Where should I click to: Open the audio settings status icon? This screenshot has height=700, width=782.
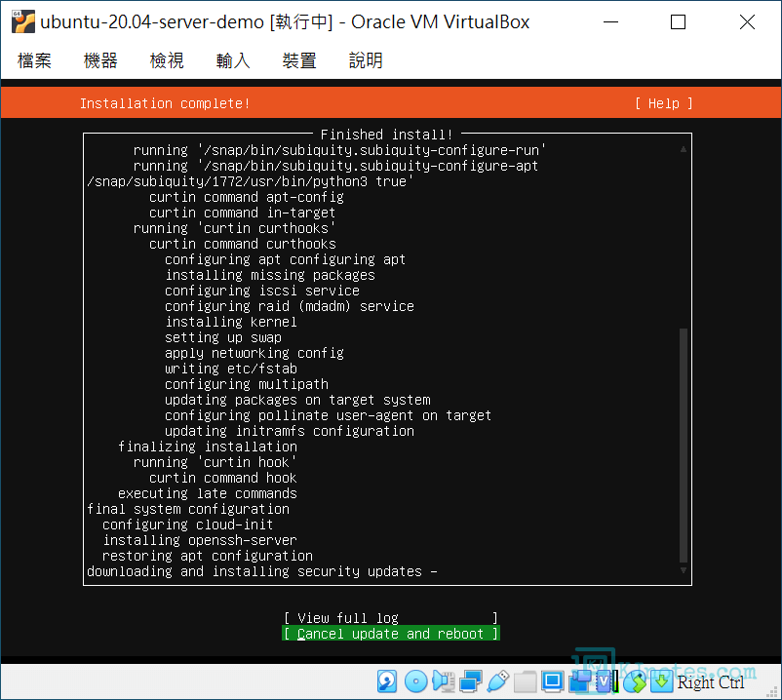pos(443,681)
